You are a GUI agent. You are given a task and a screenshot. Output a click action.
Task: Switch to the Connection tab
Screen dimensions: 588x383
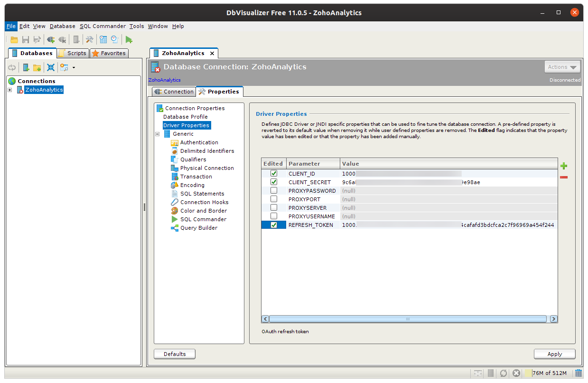[174, 92]
